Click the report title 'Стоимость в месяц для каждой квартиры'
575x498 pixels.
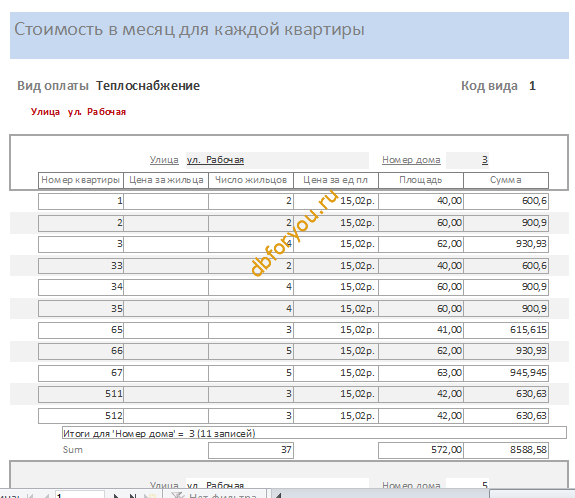tap(189, 29)
